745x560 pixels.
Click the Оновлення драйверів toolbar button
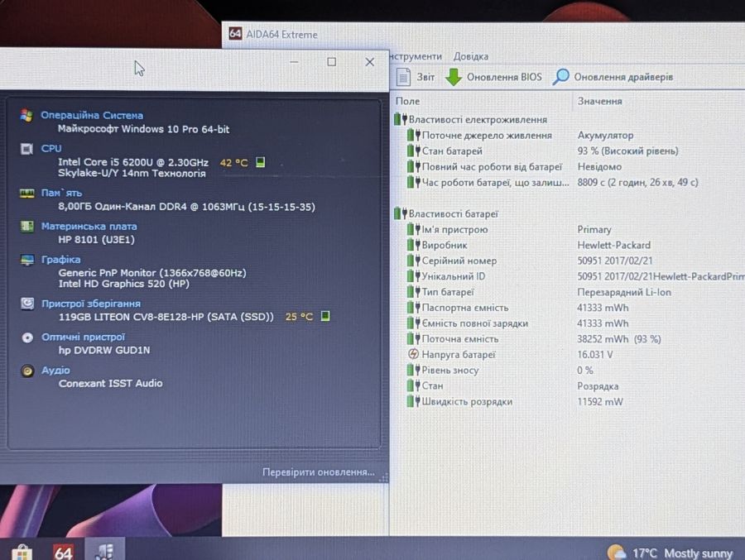613,77
